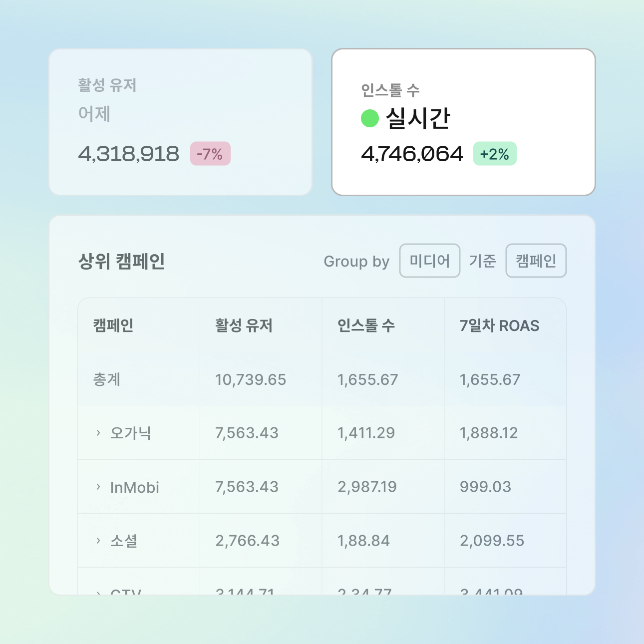Viewport: 644px width, 644px height.
Task: Click the 상위 캠페인 section title
Action: click(x=122, y=261)
